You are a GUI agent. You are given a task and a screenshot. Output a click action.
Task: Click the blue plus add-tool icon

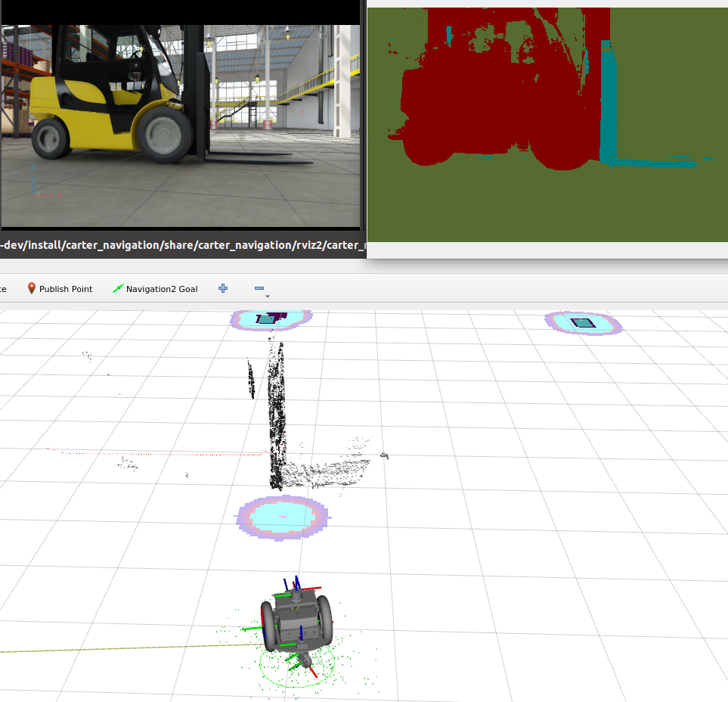223,288
